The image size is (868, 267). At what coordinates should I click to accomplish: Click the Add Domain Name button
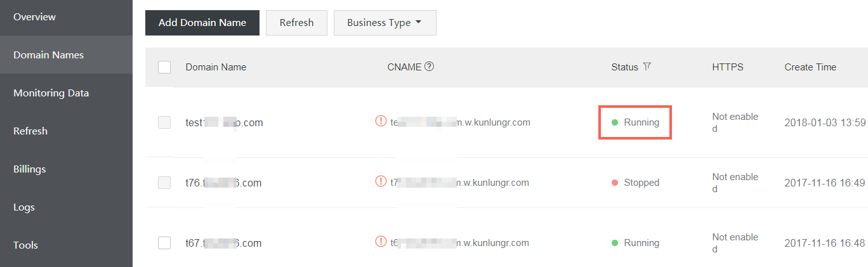click(202, 23)
